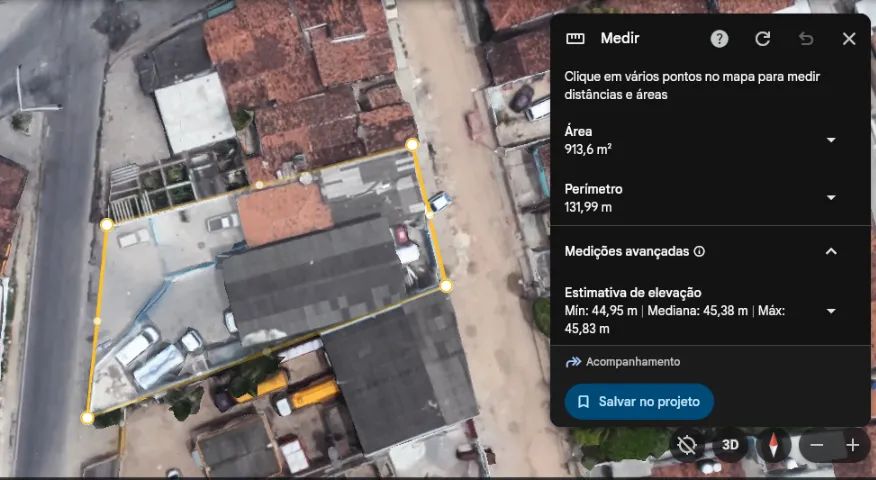
Task: Collapse the Medições avançadas section
Action: tap(831, 251)
